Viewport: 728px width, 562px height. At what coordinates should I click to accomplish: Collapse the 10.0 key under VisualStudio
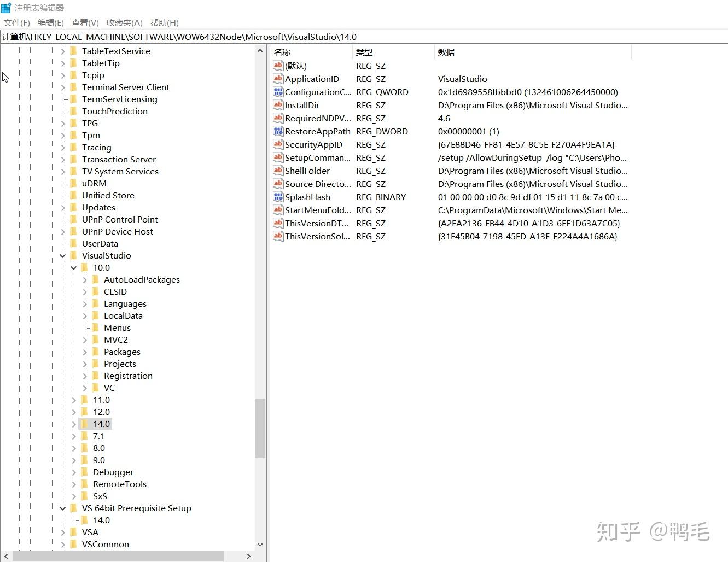74,267
